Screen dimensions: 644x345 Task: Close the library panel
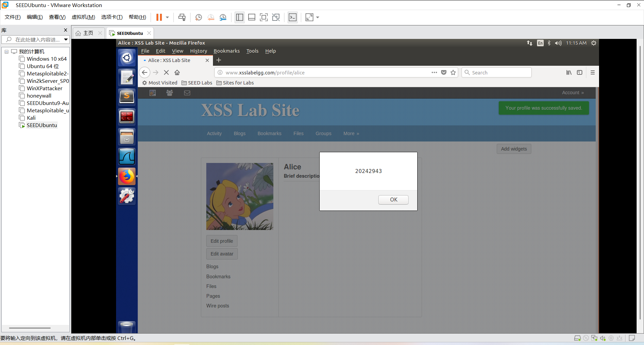click(x=65, y=30)
